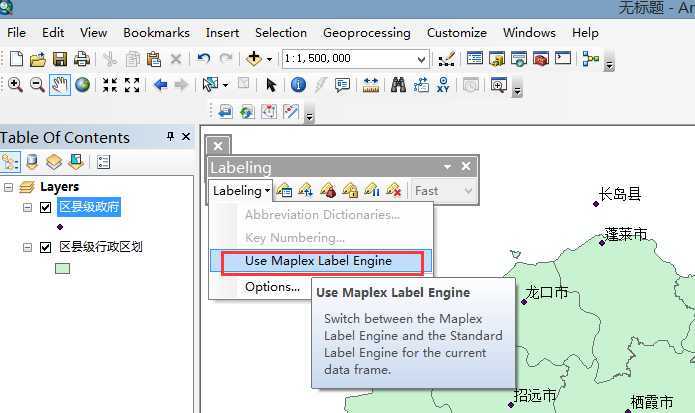The image size is (695, 413).
Task: Choose Use Maplex Label Engine
Action: tap(321, 261)
